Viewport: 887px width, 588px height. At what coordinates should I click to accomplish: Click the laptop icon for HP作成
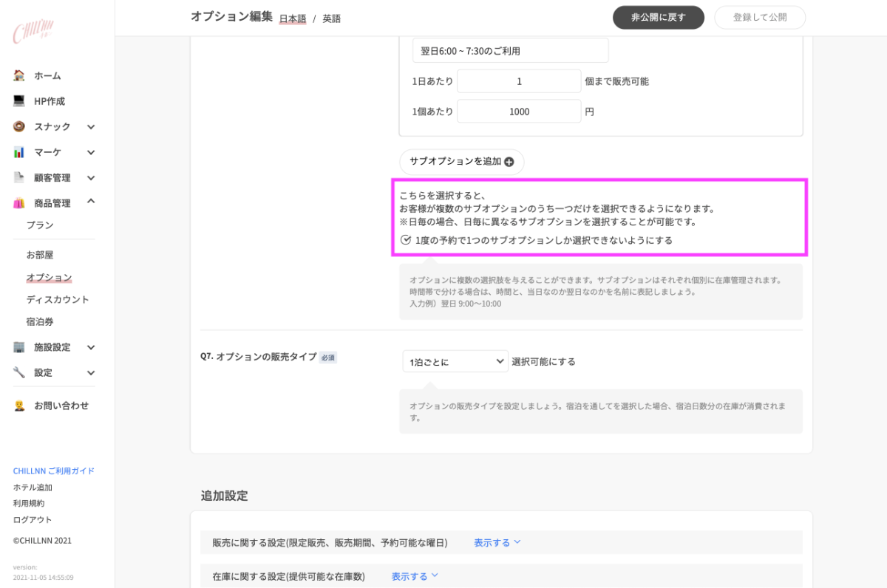pyautogui.click(x=19, y=101)
